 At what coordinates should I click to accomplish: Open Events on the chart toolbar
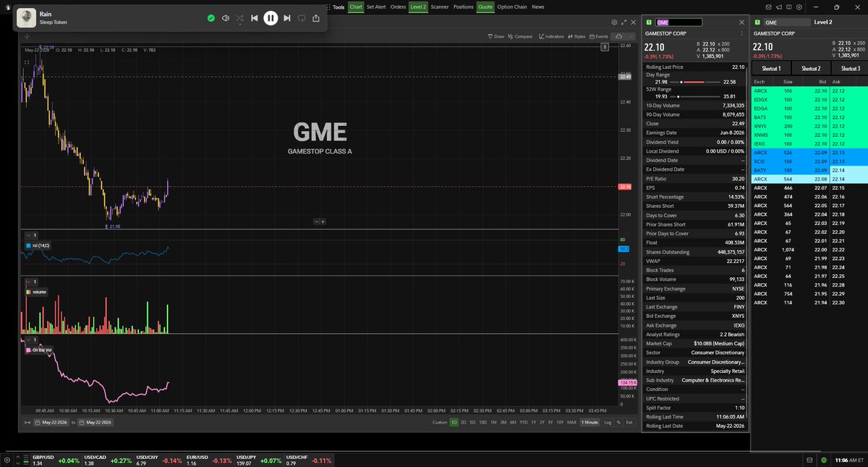600,36
